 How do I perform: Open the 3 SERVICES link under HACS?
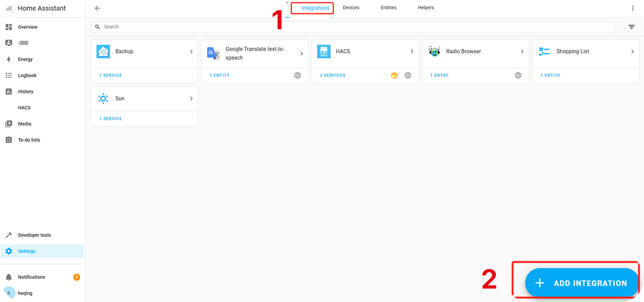click(x=332, y=75)
